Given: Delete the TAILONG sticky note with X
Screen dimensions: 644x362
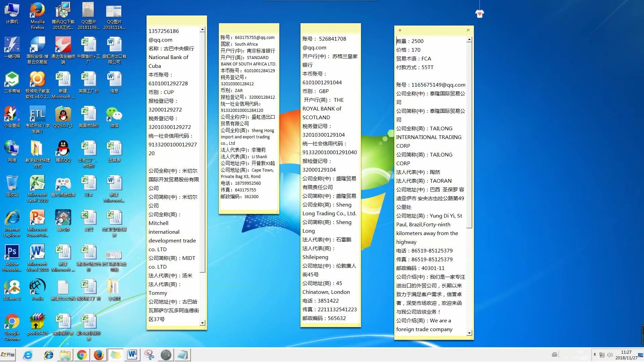Looking at the screenshot, I should [468, 30].
